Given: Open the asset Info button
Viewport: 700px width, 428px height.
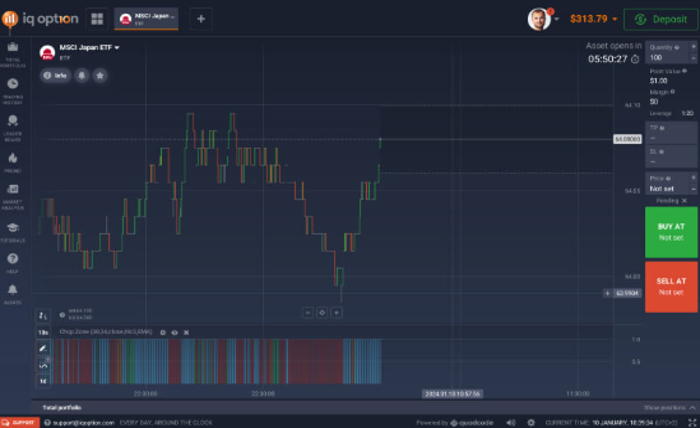Looking at the screenshot, I should [55, 75].
